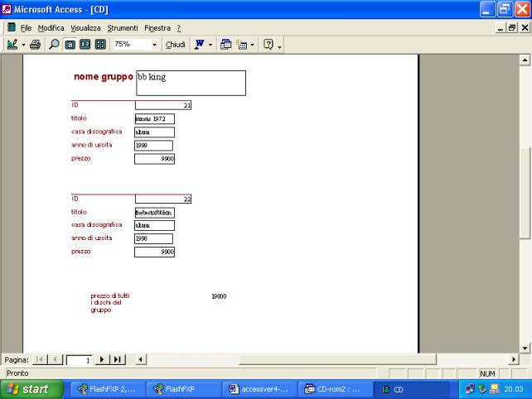This screenshot has height=399, width=532.
Task: Open the Strumenti menu
Action: [123, 28]
